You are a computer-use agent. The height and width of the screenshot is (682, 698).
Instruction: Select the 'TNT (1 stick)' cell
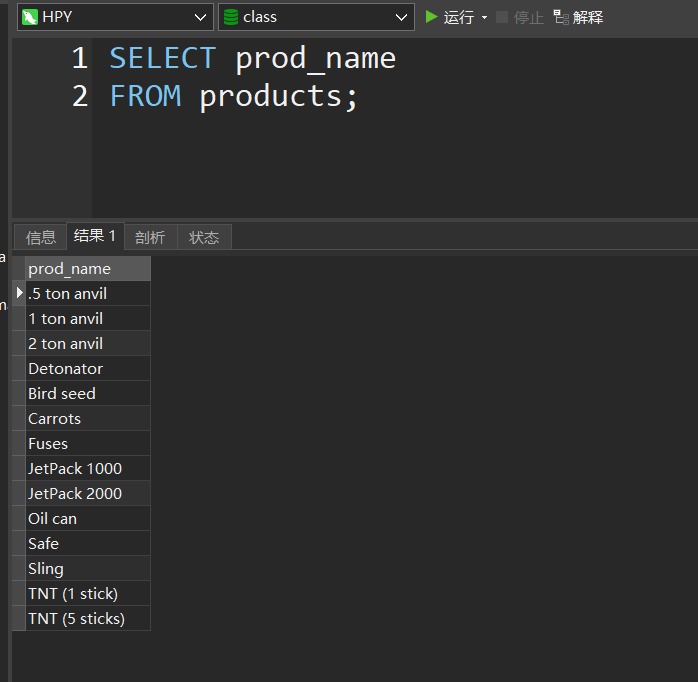coord(88,593)
